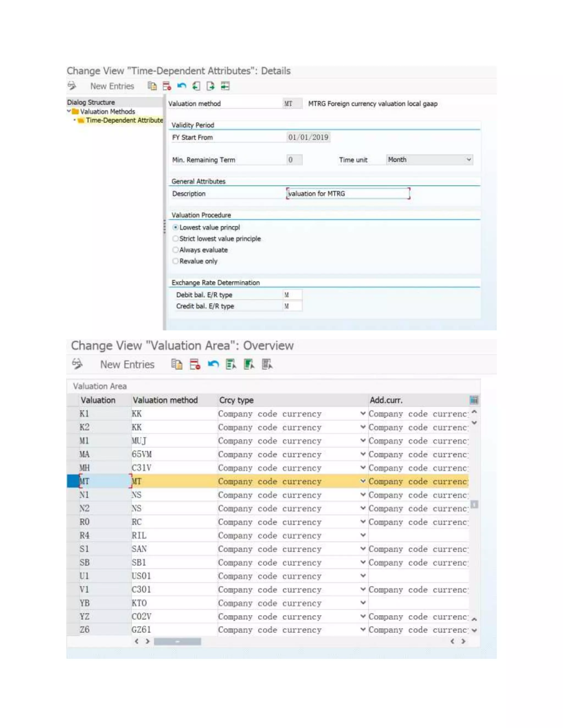Click the Delete icon in the Time-Dependent Attributes toolbar

167,86
